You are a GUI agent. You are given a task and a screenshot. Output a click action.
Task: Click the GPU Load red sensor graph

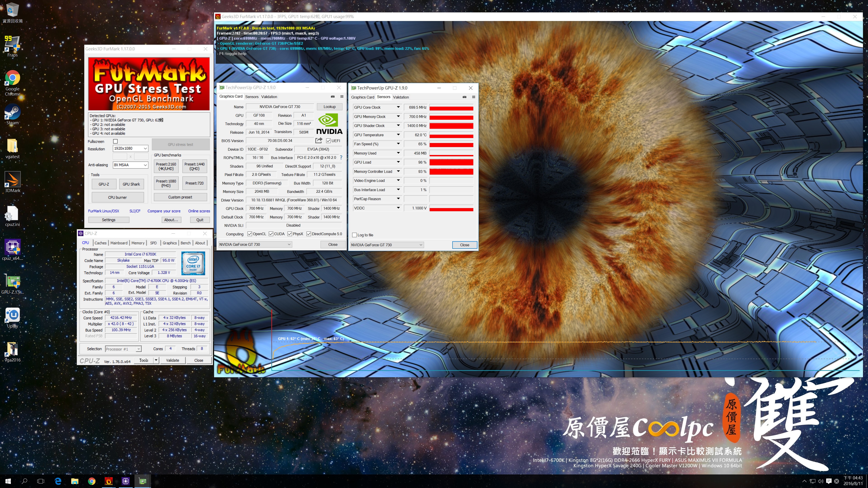(x=451, y=162)
